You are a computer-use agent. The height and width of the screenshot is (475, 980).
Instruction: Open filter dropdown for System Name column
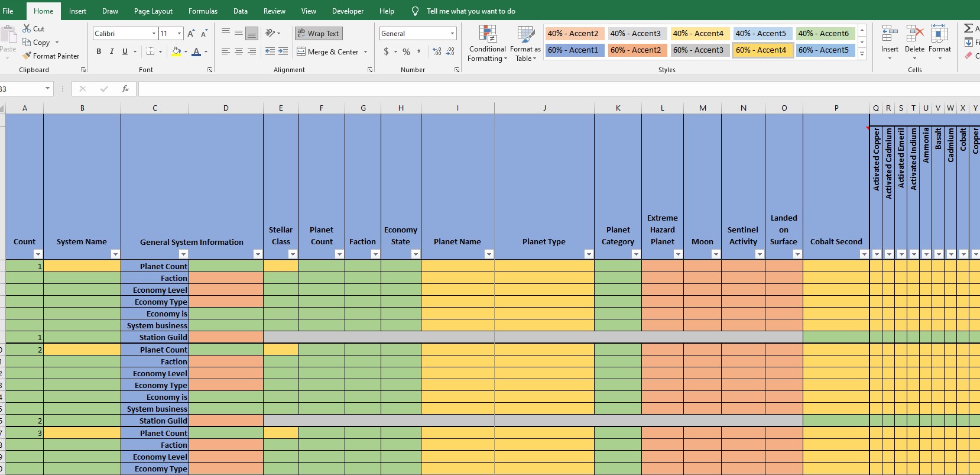pyautogui.click(x=115, y=254)
